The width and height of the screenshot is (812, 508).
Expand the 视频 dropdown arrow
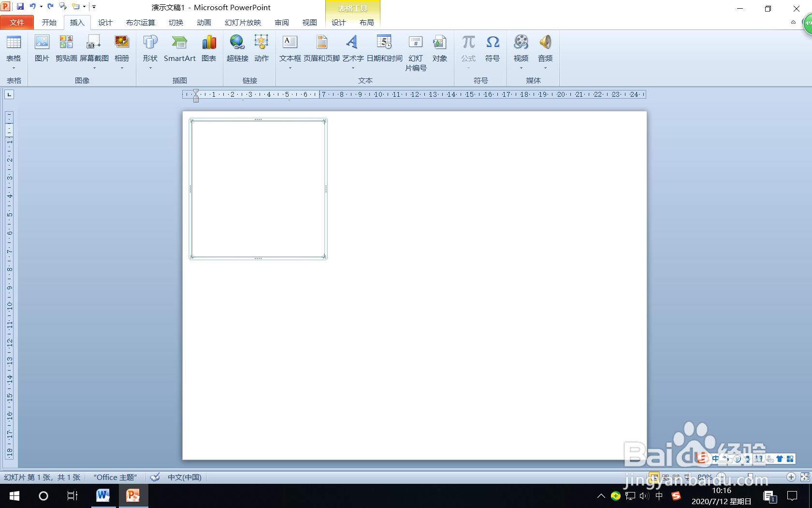click(x=521, y=68)
